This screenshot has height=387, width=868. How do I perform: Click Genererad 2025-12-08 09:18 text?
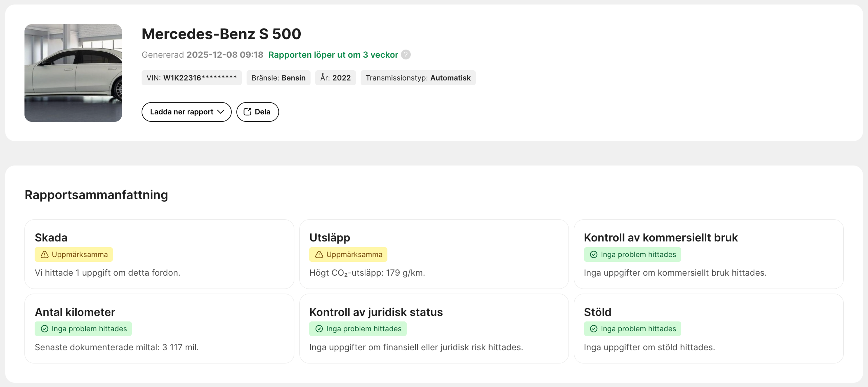click(x=202, y=55)
